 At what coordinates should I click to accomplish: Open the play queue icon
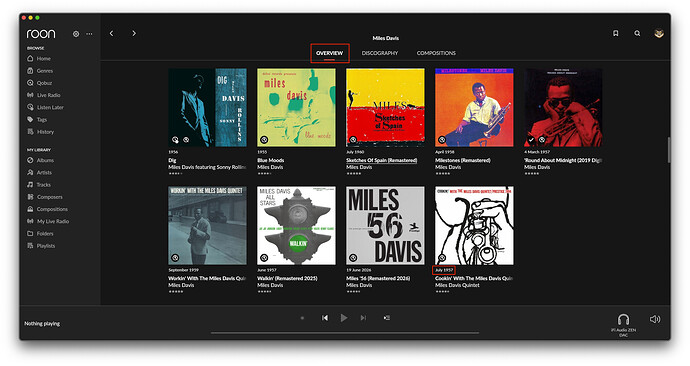tap(386, 318)
